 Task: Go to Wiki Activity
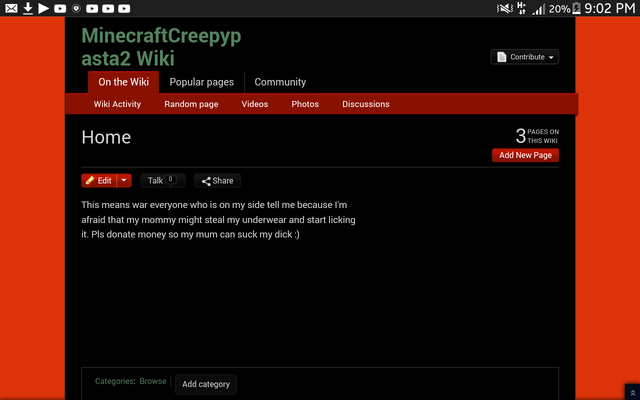(117, 104)
